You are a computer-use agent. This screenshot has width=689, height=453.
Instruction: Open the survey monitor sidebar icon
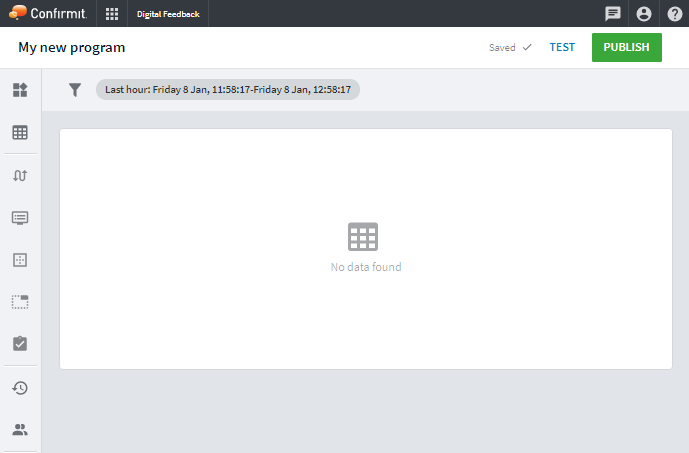coord(20,218)
